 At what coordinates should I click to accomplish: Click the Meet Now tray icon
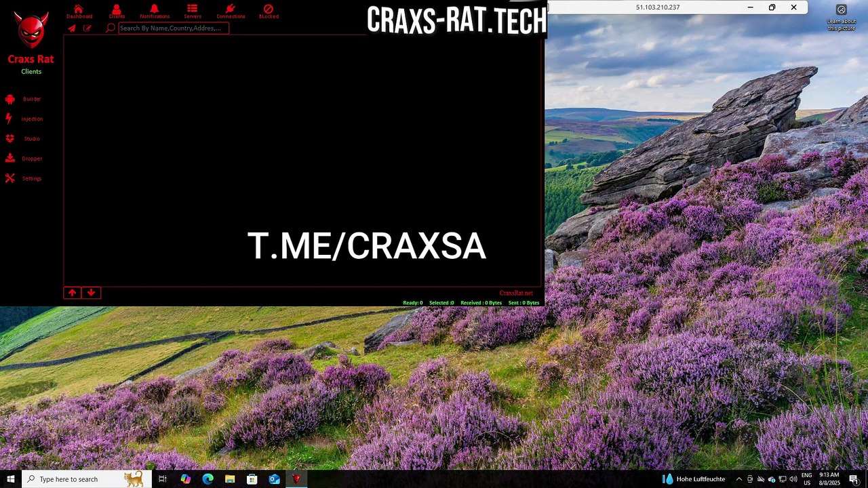pyautogui.click(x=750, y=479)
